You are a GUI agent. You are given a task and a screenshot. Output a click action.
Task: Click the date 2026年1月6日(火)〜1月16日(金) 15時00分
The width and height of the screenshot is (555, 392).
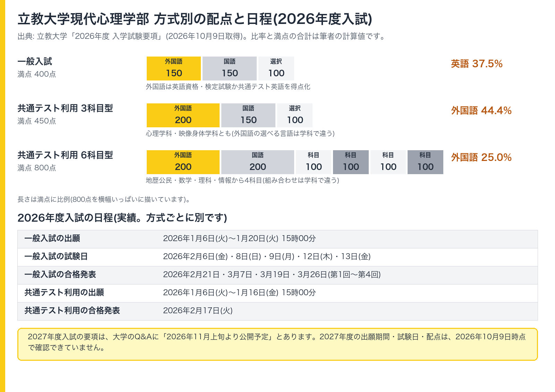pos(239,293)
